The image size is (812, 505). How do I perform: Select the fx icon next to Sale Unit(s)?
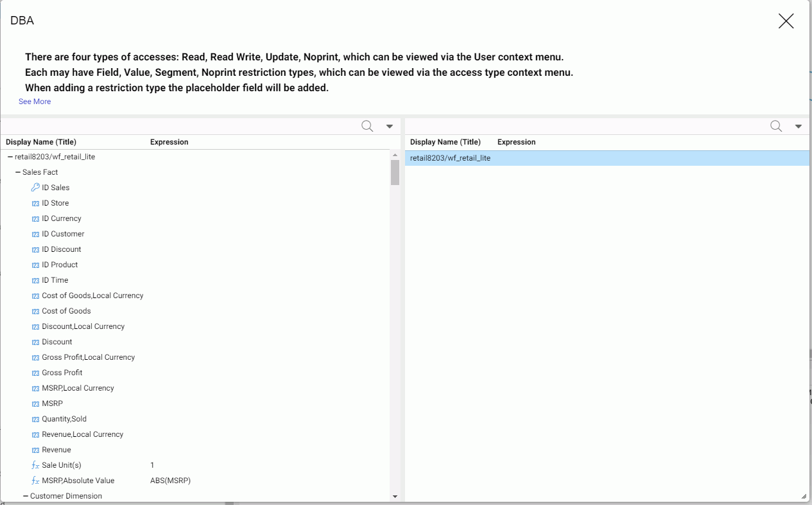(x=35, y=465)
